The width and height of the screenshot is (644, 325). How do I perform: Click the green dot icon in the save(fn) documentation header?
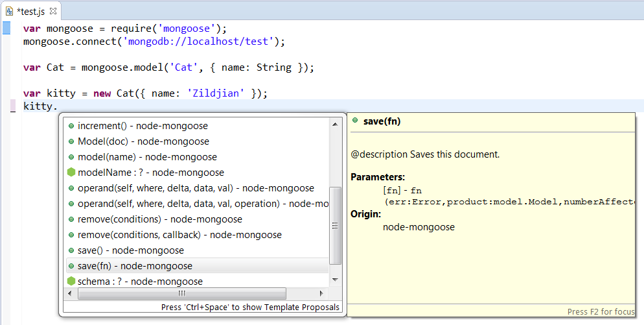[x=356, y=121]
